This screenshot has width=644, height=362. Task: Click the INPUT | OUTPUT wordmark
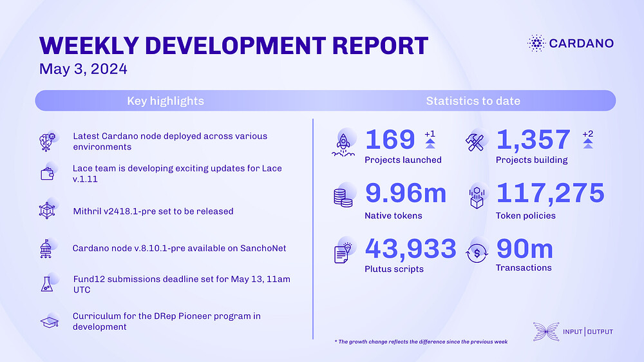[588, 332]
